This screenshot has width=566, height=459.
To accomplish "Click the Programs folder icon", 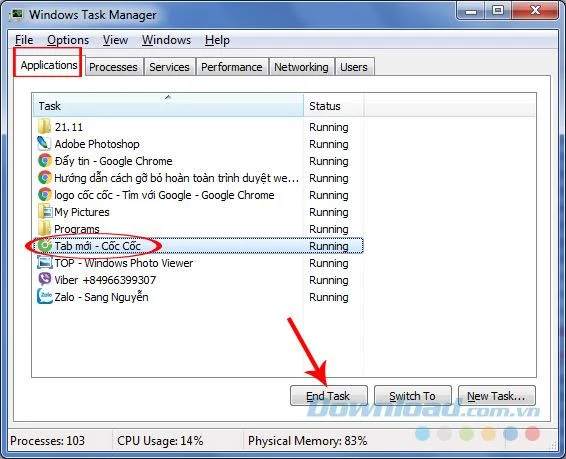I will [x=44, y=228].
